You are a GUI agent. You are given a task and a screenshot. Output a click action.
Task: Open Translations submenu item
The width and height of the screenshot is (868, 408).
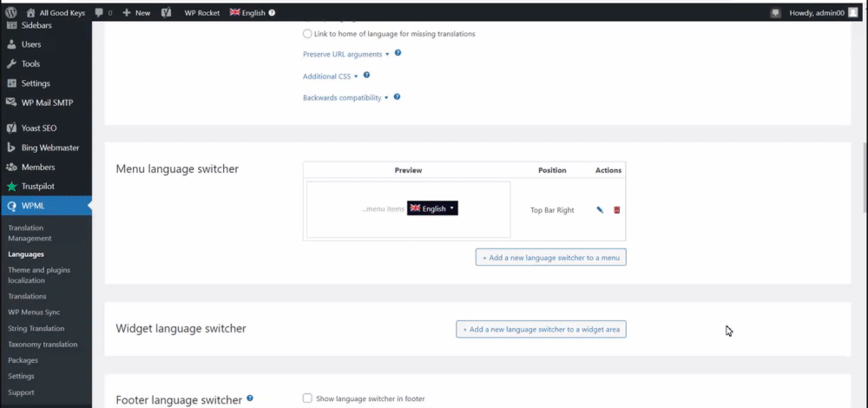(27, 296)
